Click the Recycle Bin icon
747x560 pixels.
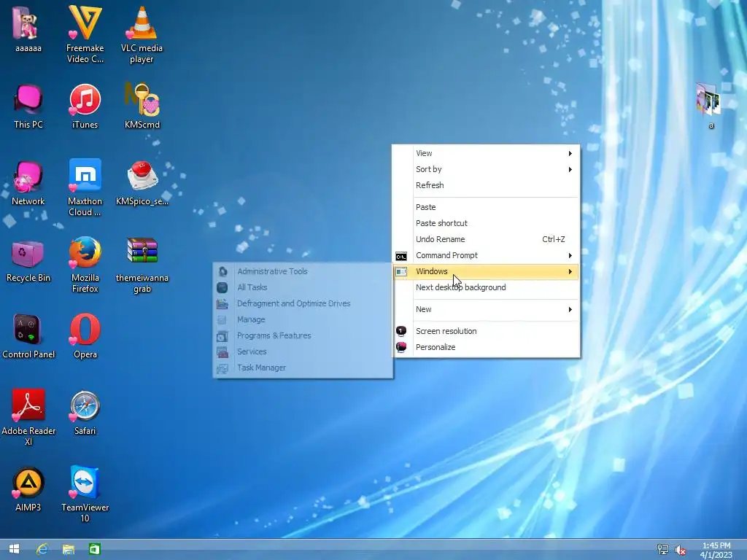(28, 260)
